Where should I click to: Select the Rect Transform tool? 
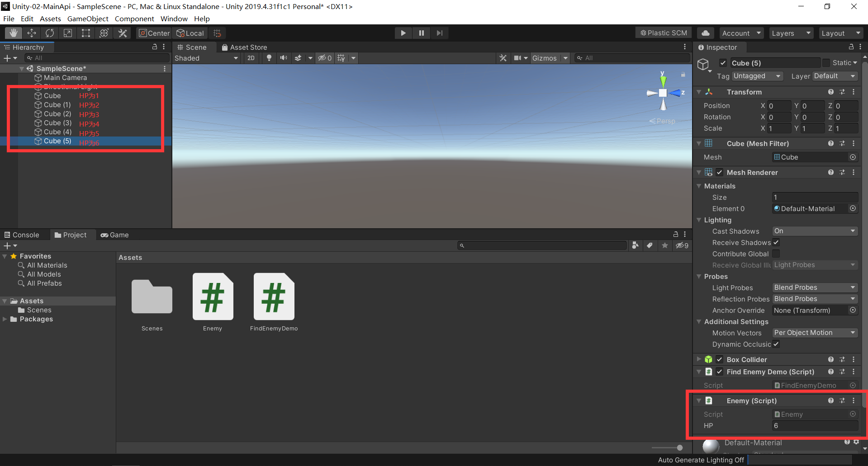tap(85, 33)
